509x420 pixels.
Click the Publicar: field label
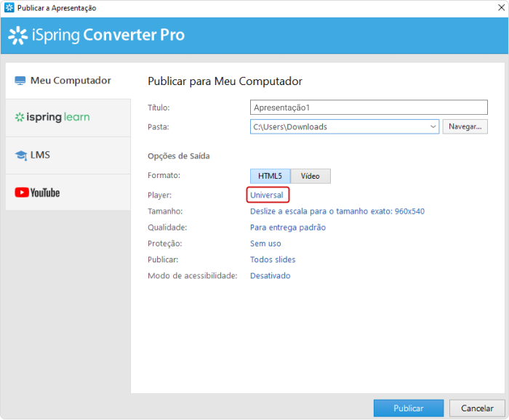[163, 260]
